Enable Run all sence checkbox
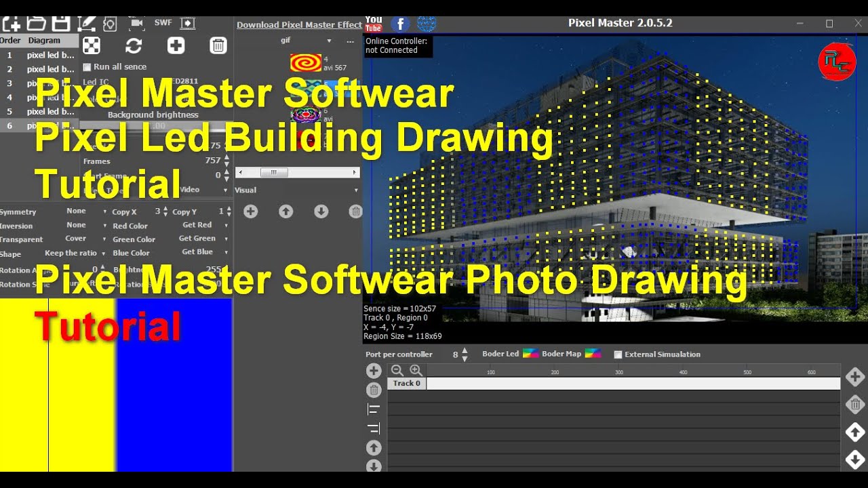This screenshot has height=488, width=868. tap(87, 67)
